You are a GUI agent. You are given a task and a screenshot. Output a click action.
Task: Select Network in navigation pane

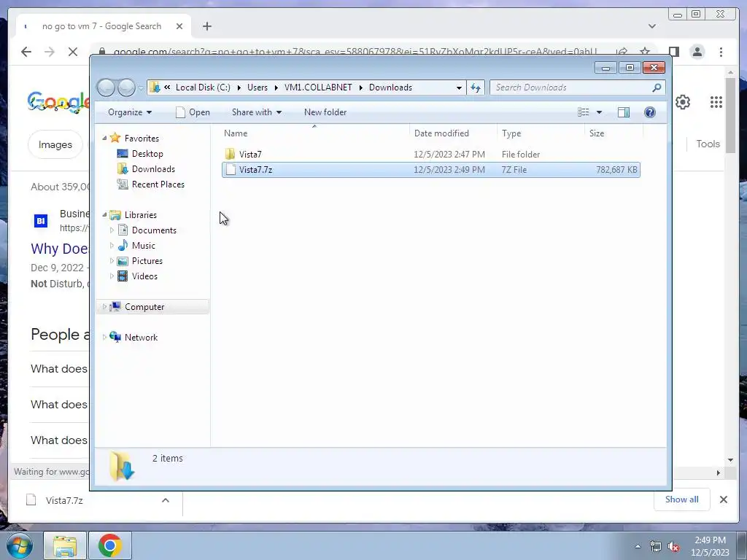[x=141, y=338]
